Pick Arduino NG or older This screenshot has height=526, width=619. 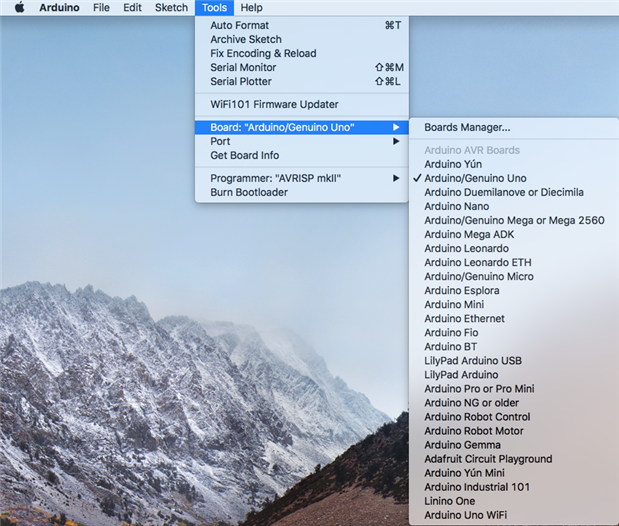tap(514, 403)
